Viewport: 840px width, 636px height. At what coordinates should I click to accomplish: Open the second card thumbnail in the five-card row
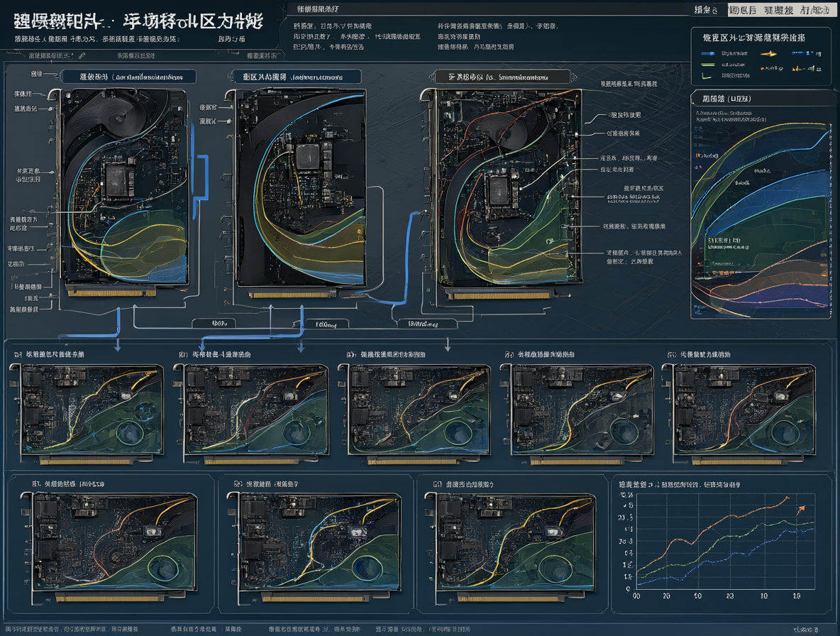pos(252,414)
